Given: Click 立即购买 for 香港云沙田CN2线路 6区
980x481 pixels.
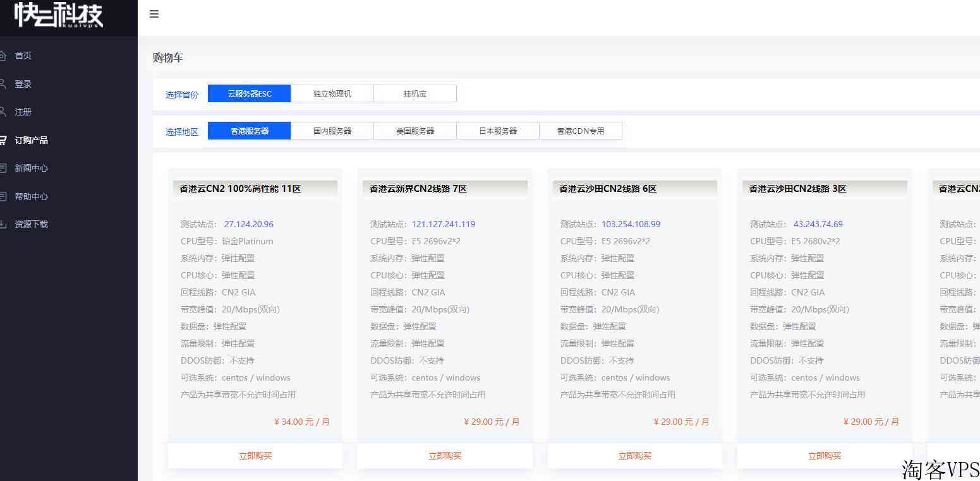Looking at the screenshot, I should (x=635, y=456).
